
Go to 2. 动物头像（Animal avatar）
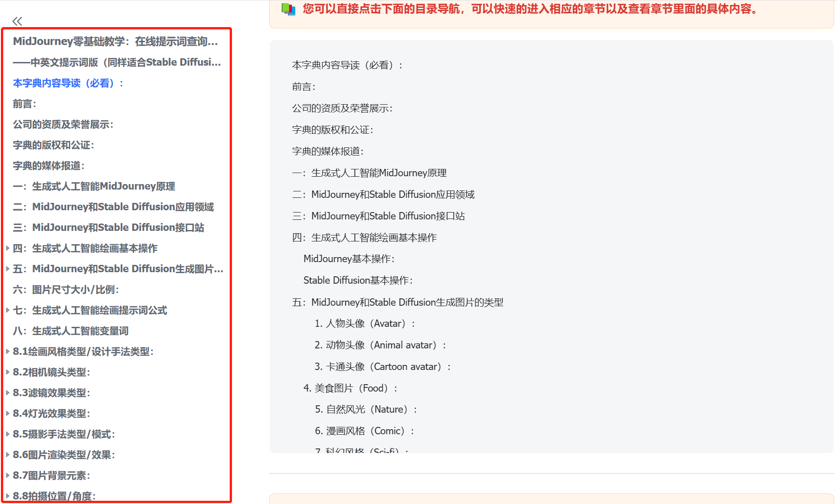tap(381, 345)
